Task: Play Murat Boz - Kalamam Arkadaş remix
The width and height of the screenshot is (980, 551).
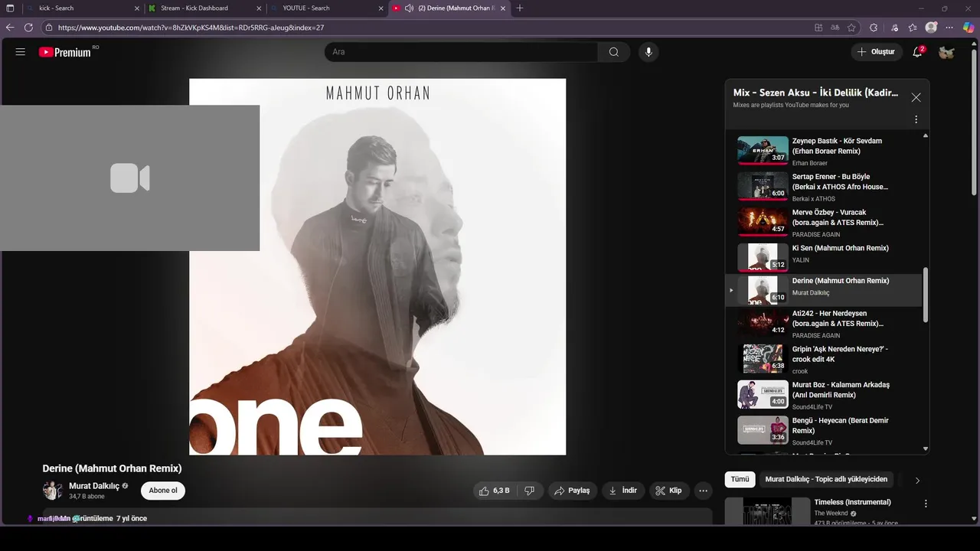Action: (x=824, y=395)
